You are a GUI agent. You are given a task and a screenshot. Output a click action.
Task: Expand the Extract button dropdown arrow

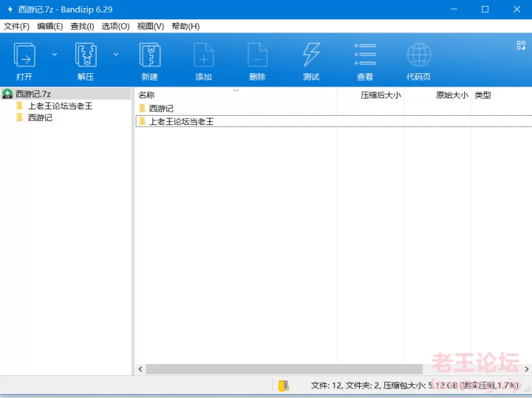(116, 55)
